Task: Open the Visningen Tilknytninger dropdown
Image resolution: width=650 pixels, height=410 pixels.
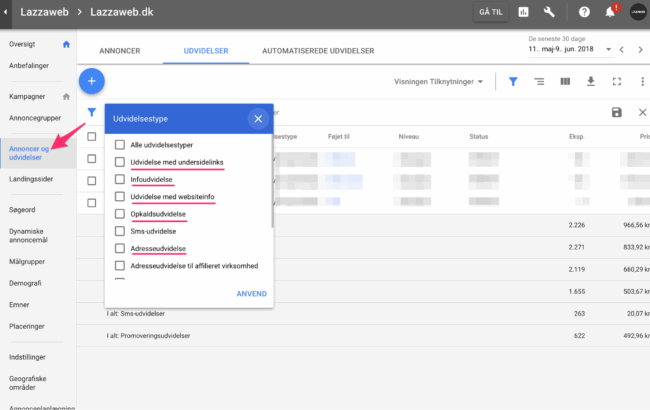Action: (439, 81)
